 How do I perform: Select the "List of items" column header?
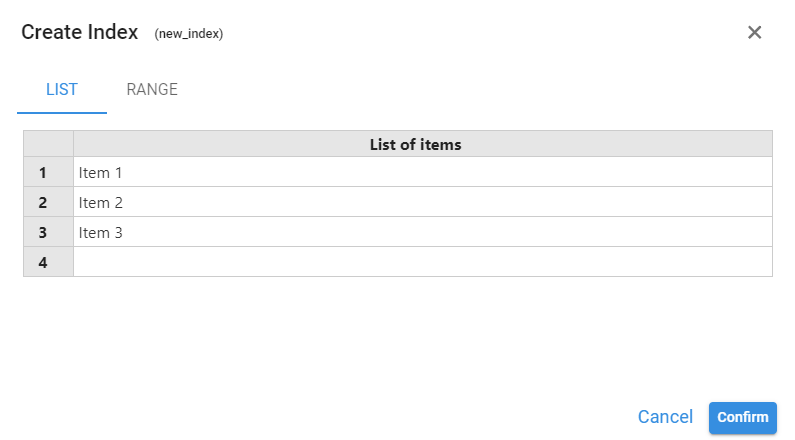(x=422, y=144)
